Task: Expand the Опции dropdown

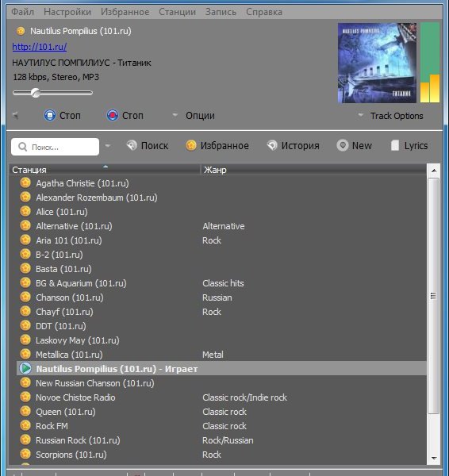Action: coord(193,116)
